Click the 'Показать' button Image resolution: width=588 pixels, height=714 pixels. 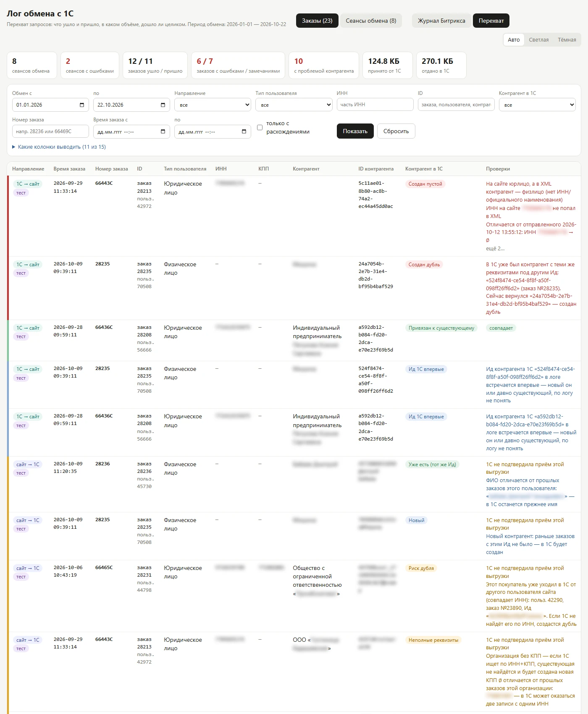(x=355, y=131)
